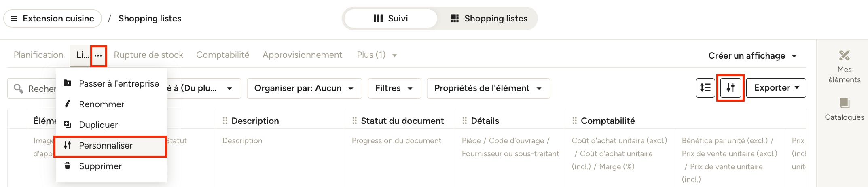Switch to Shopping listes view toggle
868x187 pixels.
coord(489,19)
